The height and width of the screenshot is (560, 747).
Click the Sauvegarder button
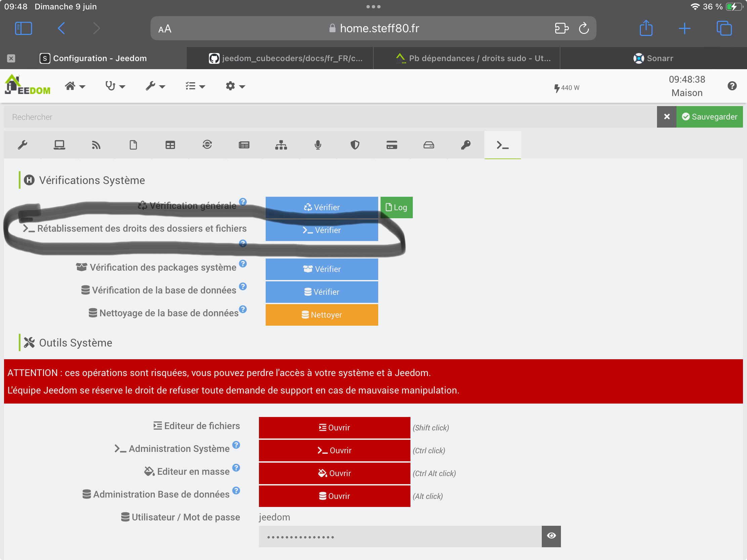(709, 117)
